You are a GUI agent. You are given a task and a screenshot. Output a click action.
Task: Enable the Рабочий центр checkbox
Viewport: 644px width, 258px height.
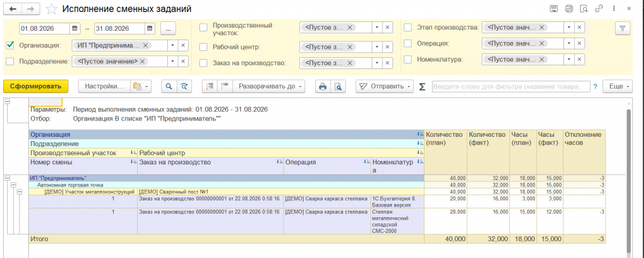click(203, 46)
